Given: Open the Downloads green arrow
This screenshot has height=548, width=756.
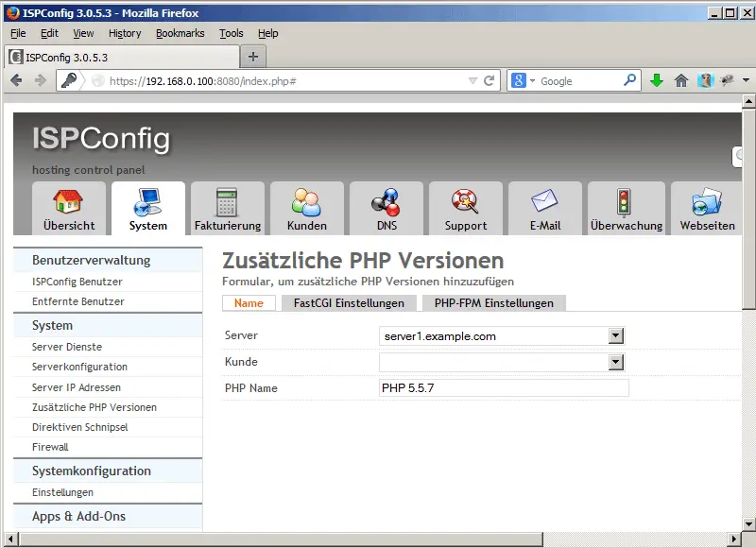Looking at the screenshot, I should tap(657, 80).
